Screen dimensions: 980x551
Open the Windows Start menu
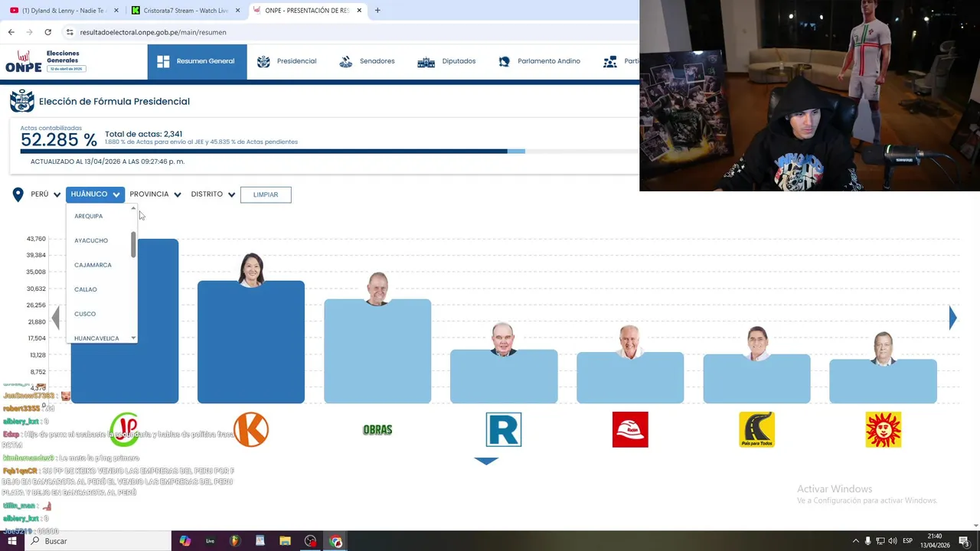click(12, 541)
